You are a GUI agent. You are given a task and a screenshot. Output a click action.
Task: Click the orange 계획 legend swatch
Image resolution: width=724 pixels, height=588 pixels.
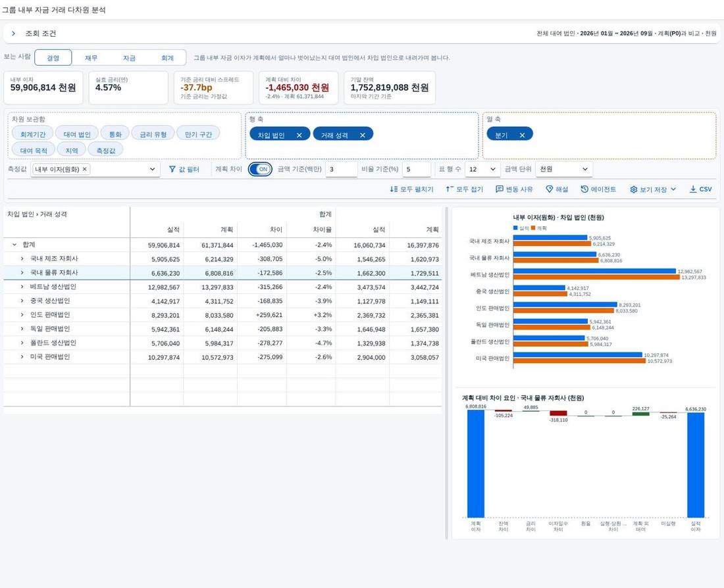click(x=533, y=228)
